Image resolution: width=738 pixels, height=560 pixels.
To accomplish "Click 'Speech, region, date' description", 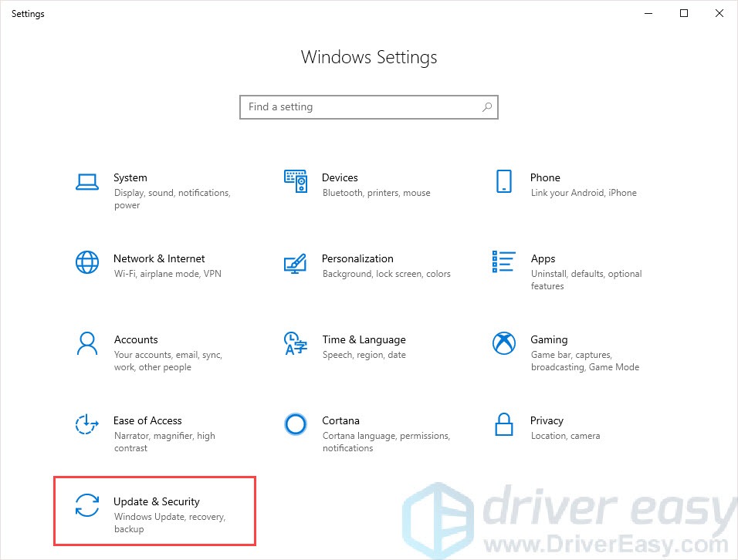I will pos(364,355).
